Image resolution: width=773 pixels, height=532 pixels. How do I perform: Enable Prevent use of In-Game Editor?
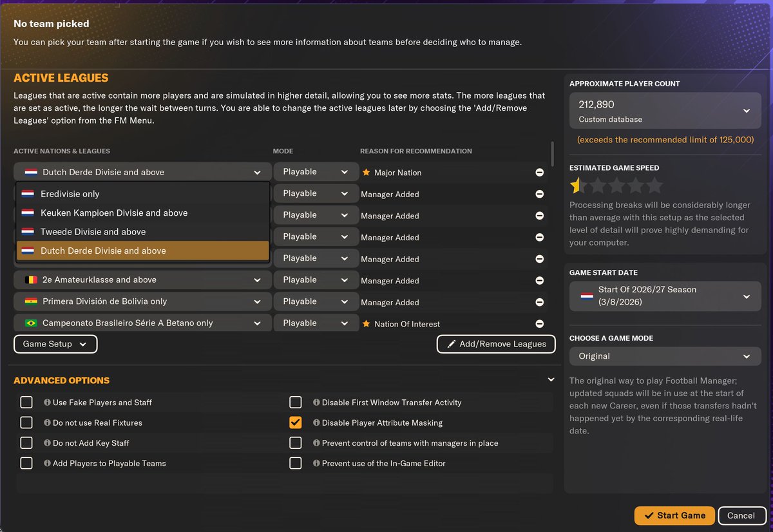pos(296,464)
